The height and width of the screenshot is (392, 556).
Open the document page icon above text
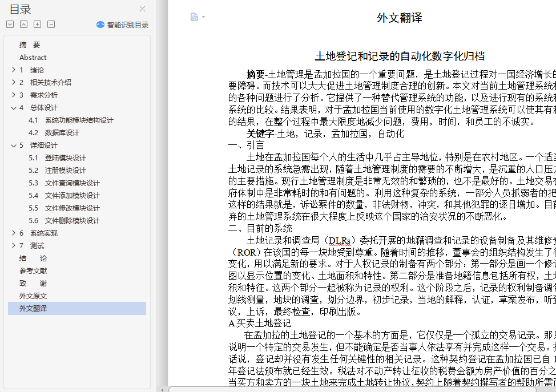(x=194, y=17)
